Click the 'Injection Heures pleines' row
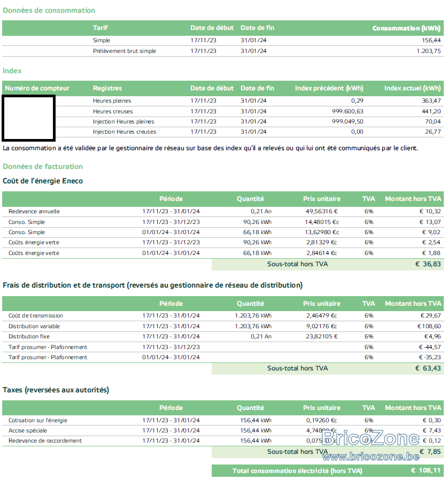 pyautogui.click(x=250, y=121)
